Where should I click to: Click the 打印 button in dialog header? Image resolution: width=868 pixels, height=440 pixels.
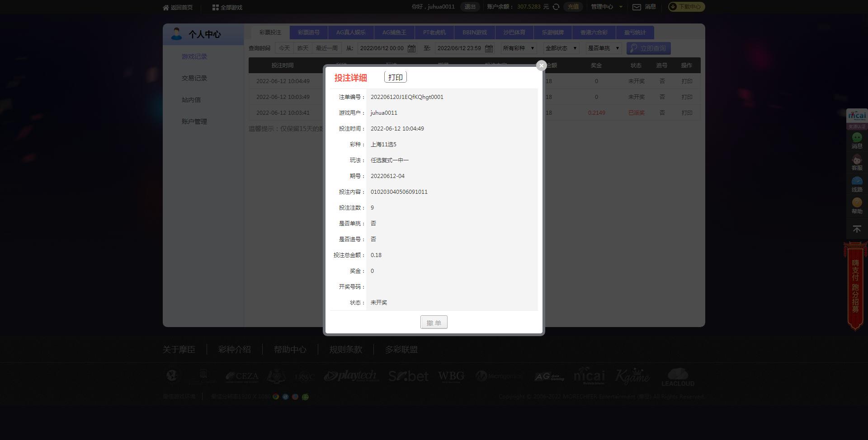coord(395,77)
